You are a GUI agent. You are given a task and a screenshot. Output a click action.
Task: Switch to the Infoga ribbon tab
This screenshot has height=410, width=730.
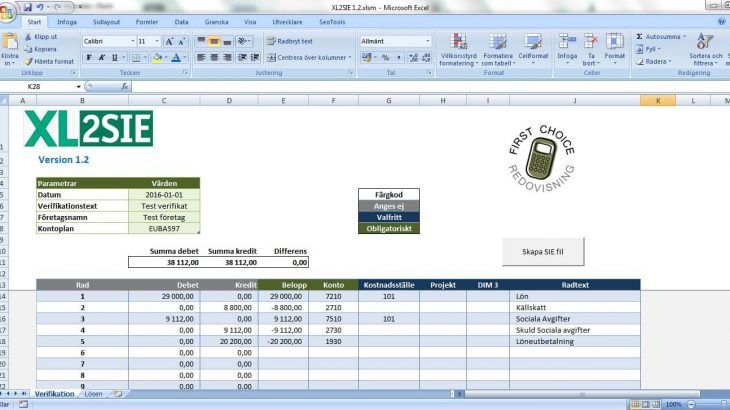pyautogui.click(x=67, y=22)
